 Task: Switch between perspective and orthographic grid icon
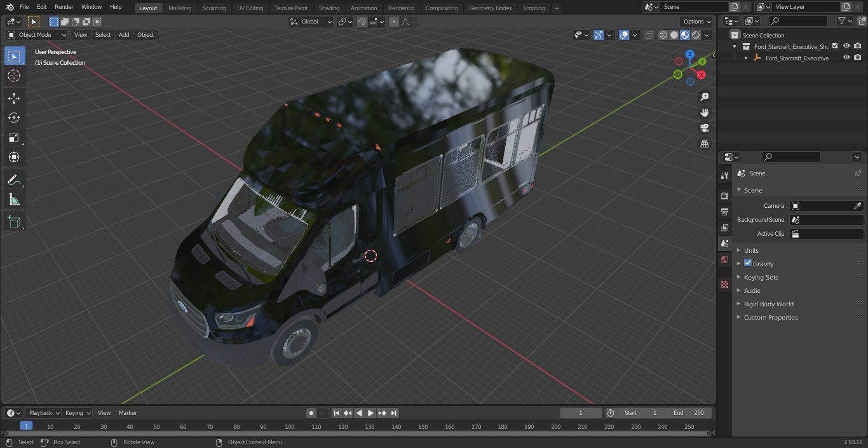pos(705,144)
